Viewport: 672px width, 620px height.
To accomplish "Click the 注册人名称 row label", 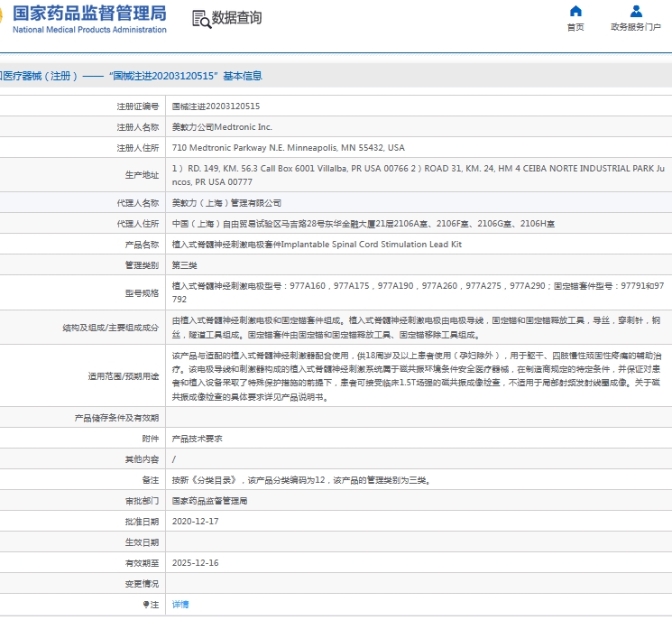I will pos(138,127).
